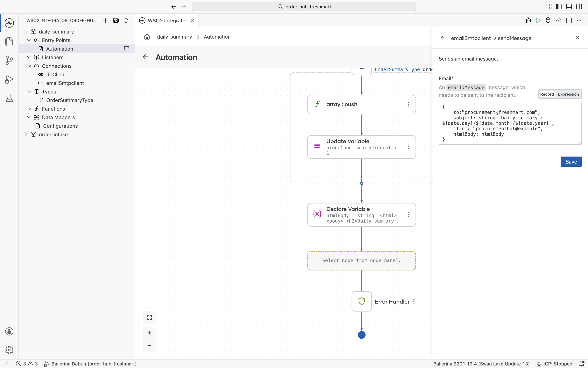The width and height of the screenshot is (588, 368).
Task: Open the WSO2 Integrator activity bar icon
Action: (x=9, y=23)
